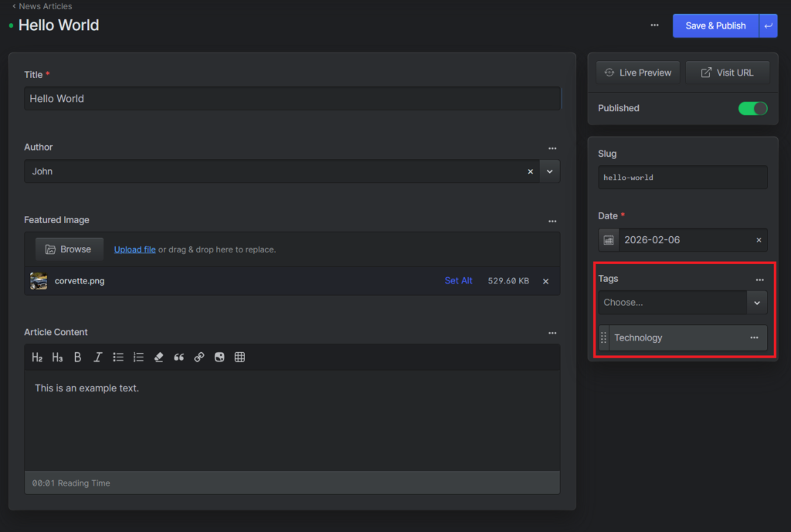Toggle italic text in the editor toolbar

point(97,357)
